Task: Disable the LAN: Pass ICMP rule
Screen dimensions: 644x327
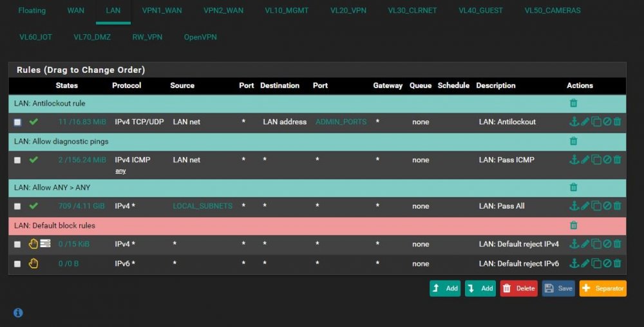Action: point(607,160)
